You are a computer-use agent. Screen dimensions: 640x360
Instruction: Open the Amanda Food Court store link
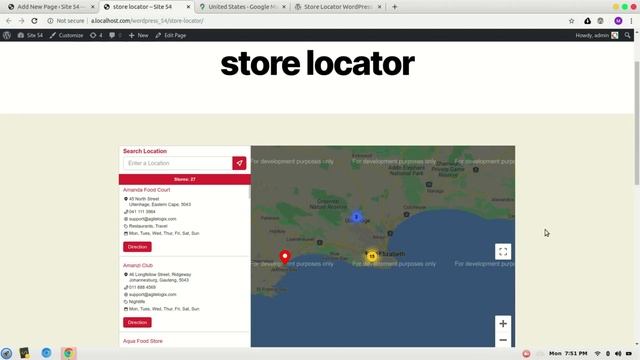[147, 190]
